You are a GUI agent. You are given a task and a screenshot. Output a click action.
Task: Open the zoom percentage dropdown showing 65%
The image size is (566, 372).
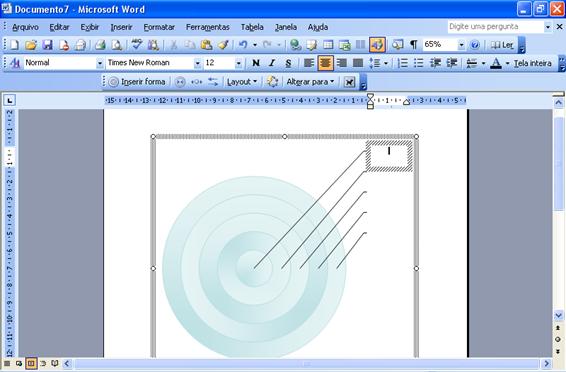point(461,45)
